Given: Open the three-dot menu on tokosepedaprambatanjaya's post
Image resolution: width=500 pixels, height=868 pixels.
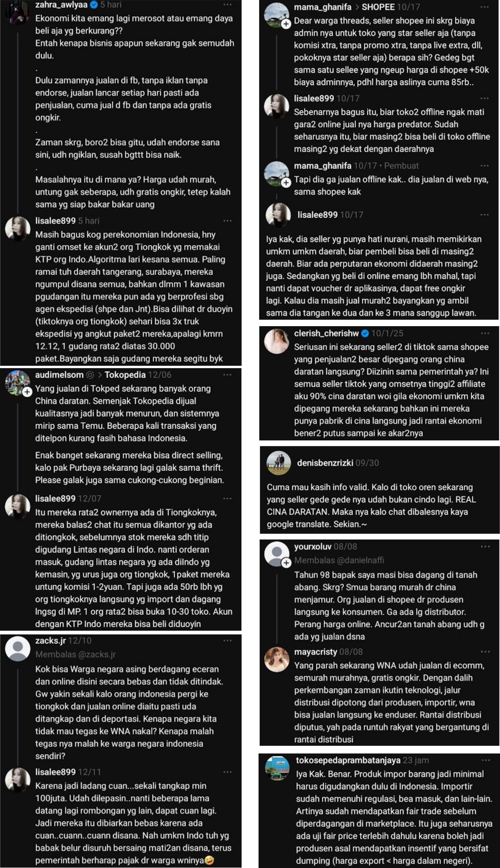Looking at the screenshot, I should pos(486,760).
